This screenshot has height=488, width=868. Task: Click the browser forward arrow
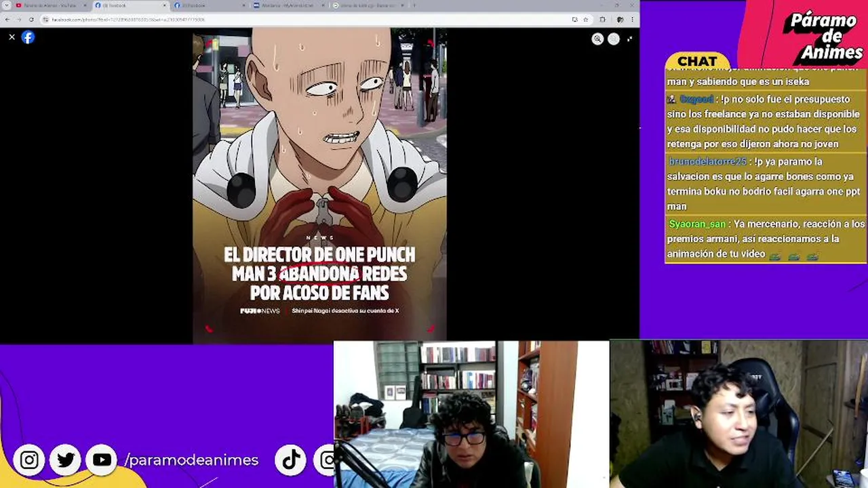coord(19,20)
